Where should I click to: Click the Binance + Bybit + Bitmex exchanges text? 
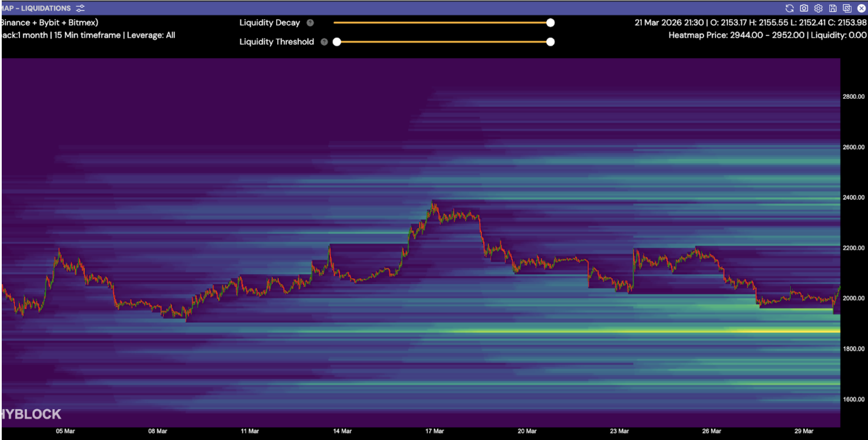point(49,23)
